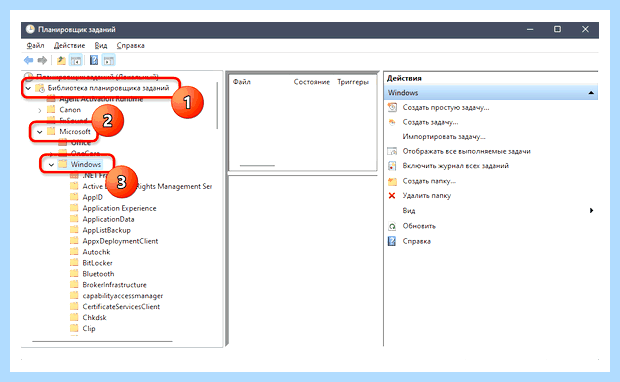
Task: Toggle the action pane toolbar icon
Action: point(108,60)
